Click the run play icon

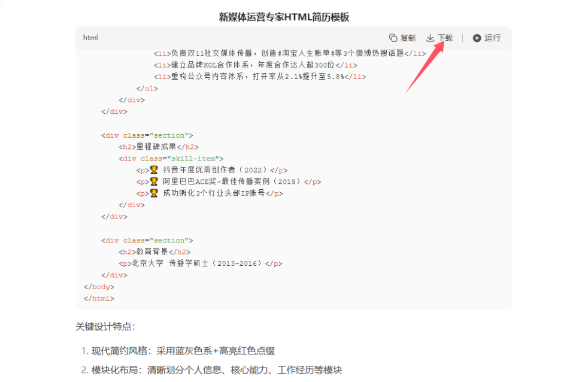(x=477, y=38)
